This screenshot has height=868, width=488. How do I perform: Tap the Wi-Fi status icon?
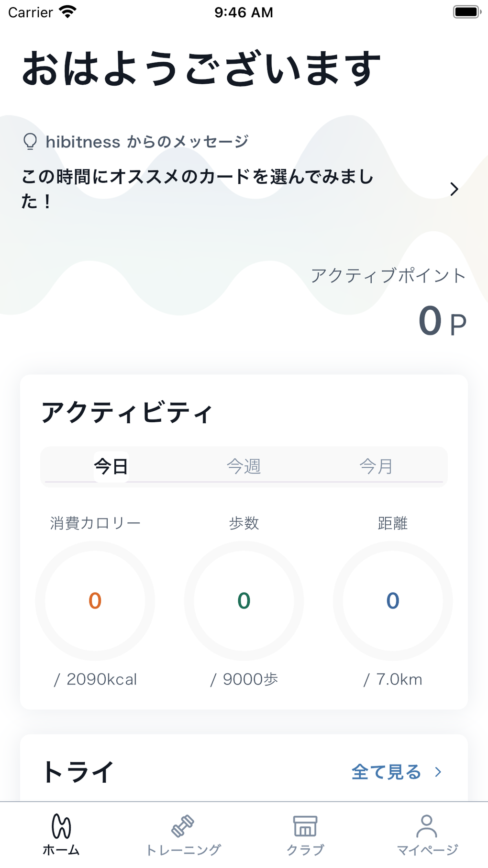(67, 12)
